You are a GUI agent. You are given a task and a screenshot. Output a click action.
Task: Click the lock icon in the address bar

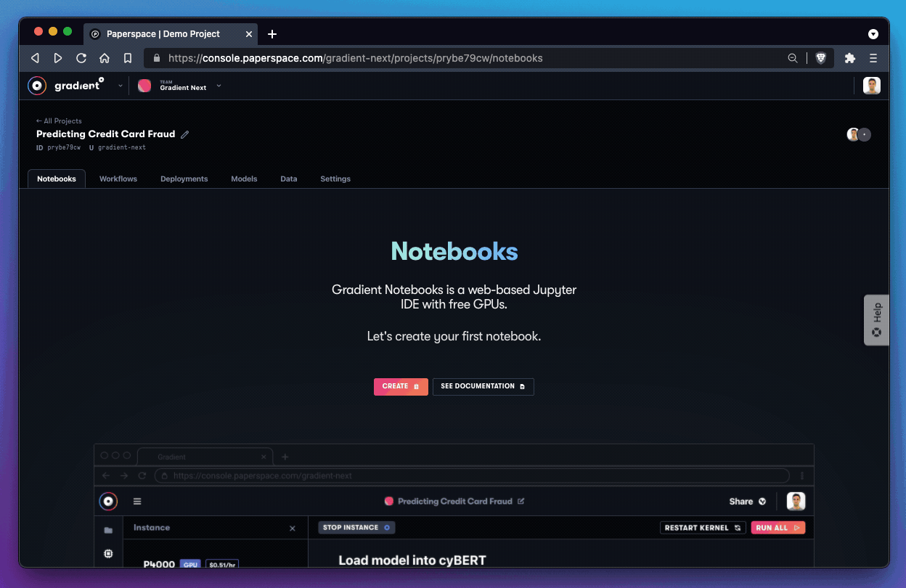click(x=156, y=58)
